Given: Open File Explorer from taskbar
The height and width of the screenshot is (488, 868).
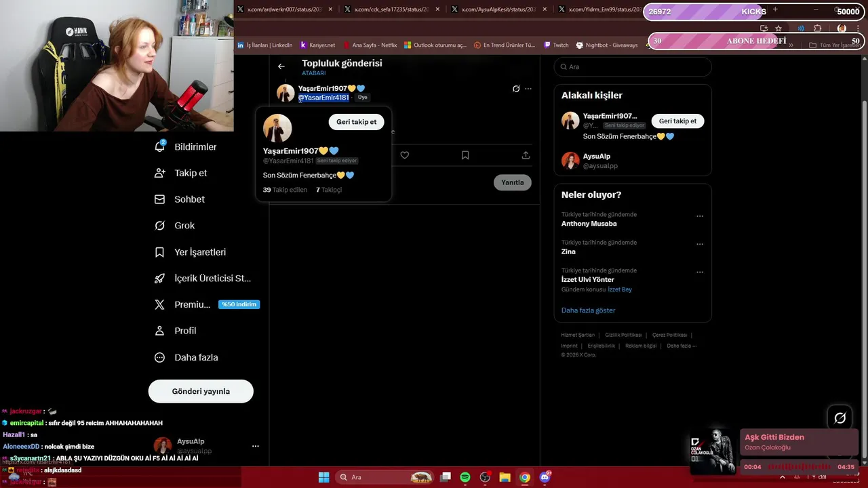Looking at the screenshot, I should pos(505,477).
